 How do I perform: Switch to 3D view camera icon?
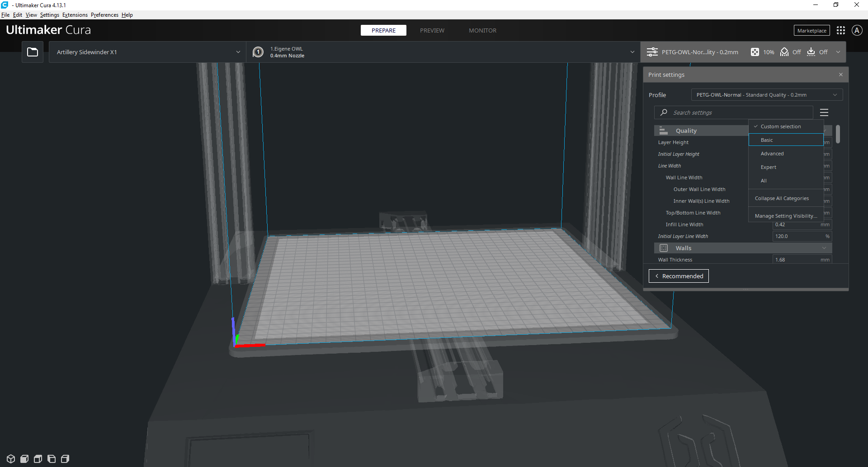click(x=11, y=459)
